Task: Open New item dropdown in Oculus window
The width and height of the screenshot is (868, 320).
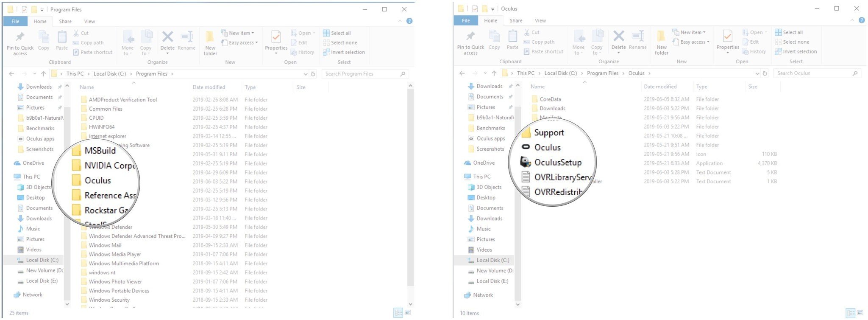Action: 689,32
